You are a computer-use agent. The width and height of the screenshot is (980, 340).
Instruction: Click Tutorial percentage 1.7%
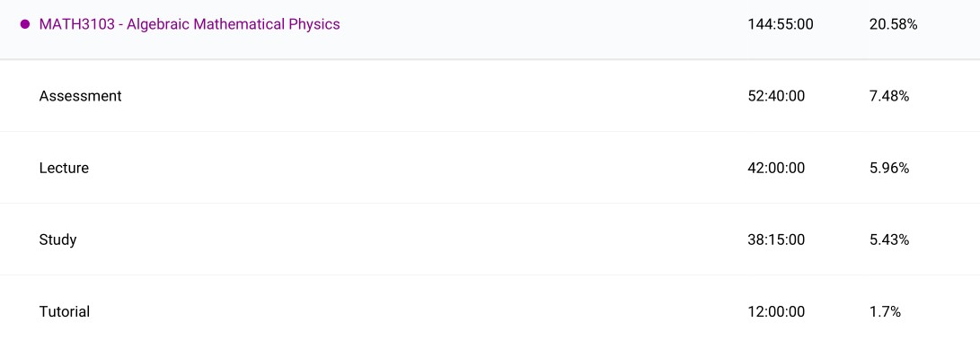click(885, 311)
